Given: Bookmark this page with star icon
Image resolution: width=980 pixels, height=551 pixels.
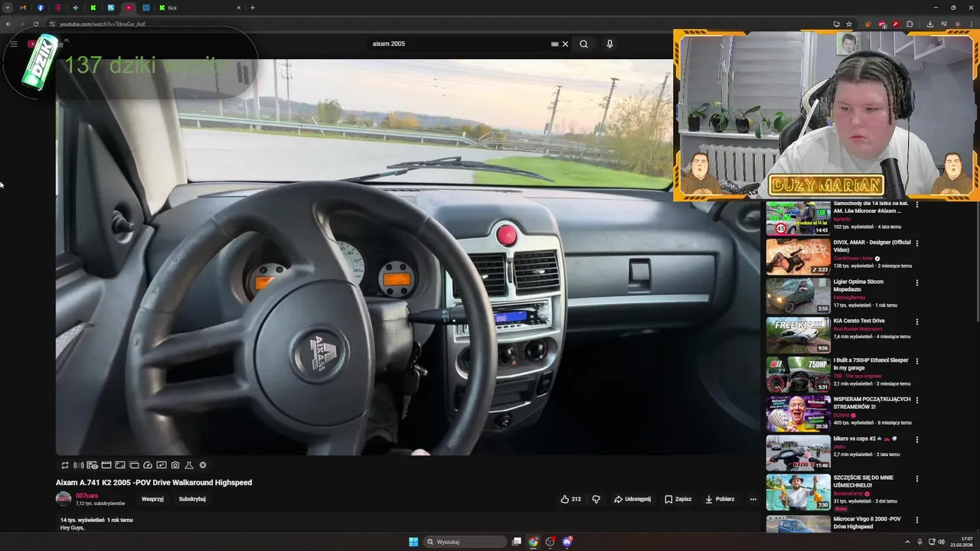Looking at the screenshot, I should coord(849,24).
